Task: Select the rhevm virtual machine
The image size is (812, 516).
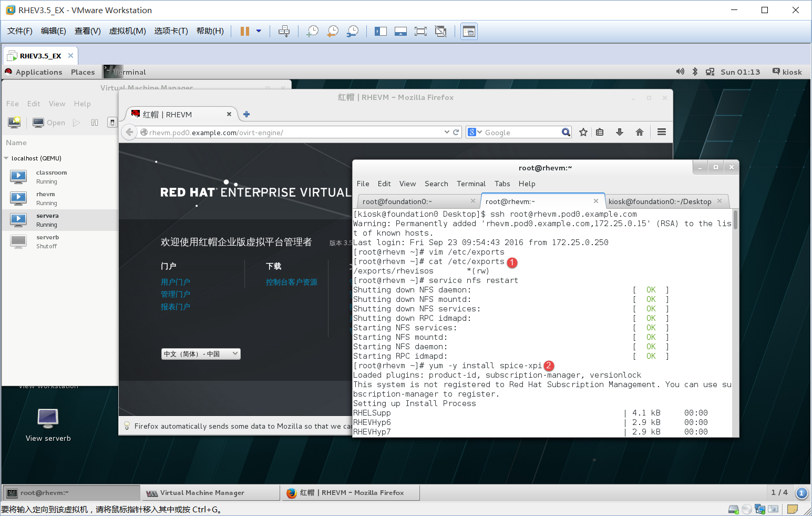Action: click(x=59, y=198)
